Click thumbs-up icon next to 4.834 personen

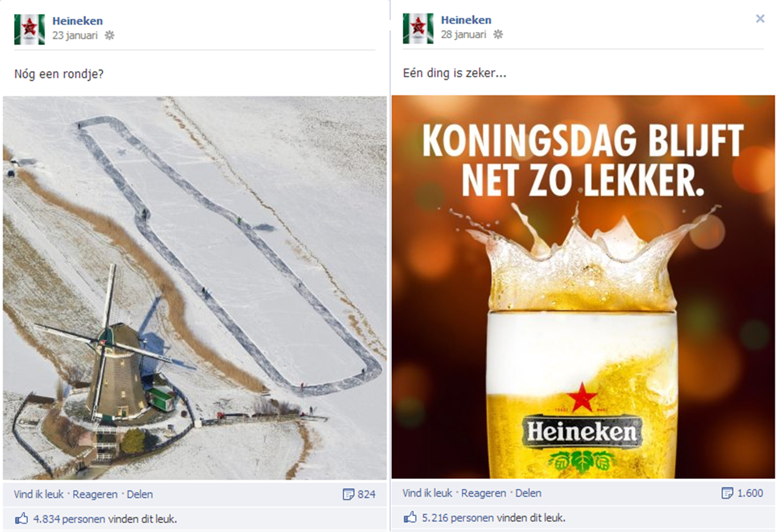[x=21, y=519]
